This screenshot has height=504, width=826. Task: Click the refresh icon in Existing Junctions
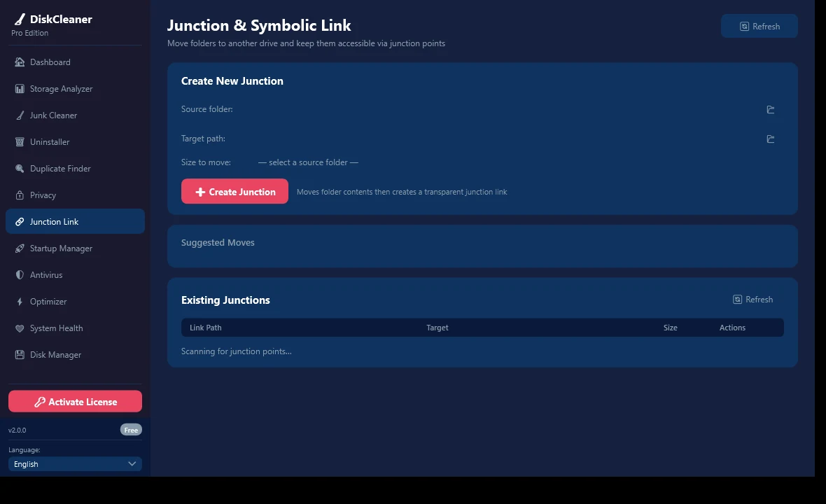(x=738, y=299)
